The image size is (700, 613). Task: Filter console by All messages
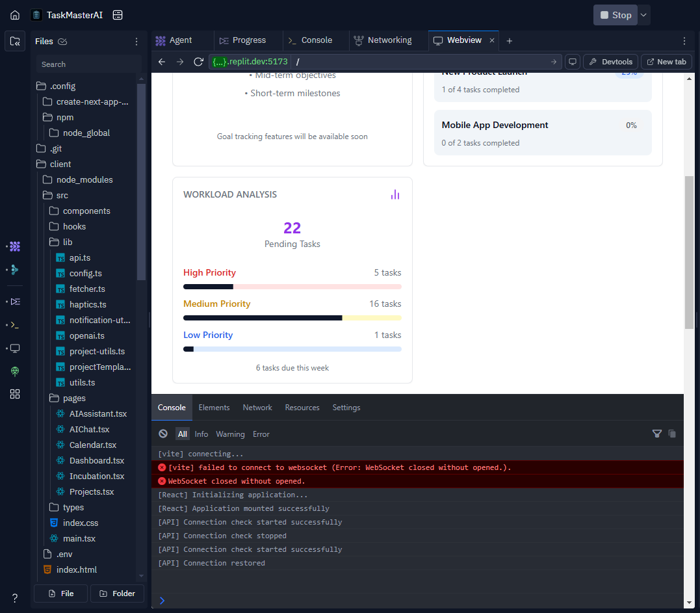(x=183, y=434)
